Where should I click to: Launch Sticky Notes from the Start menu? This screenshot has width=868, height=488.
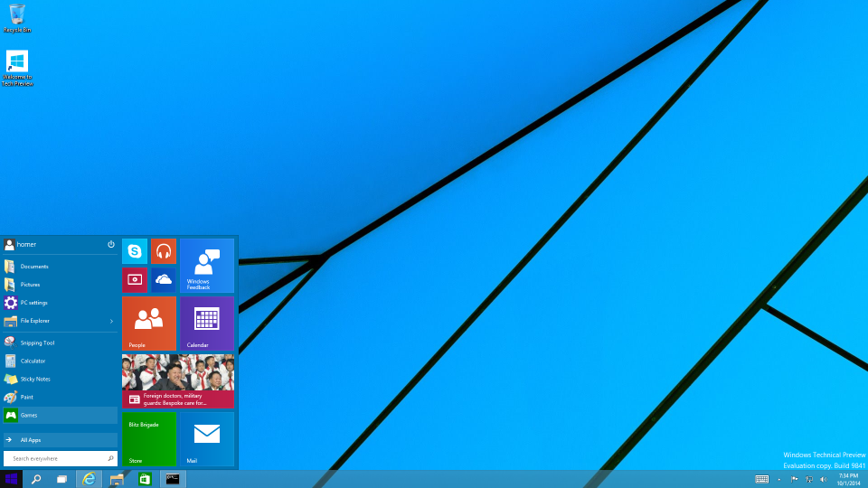(61, 379)
